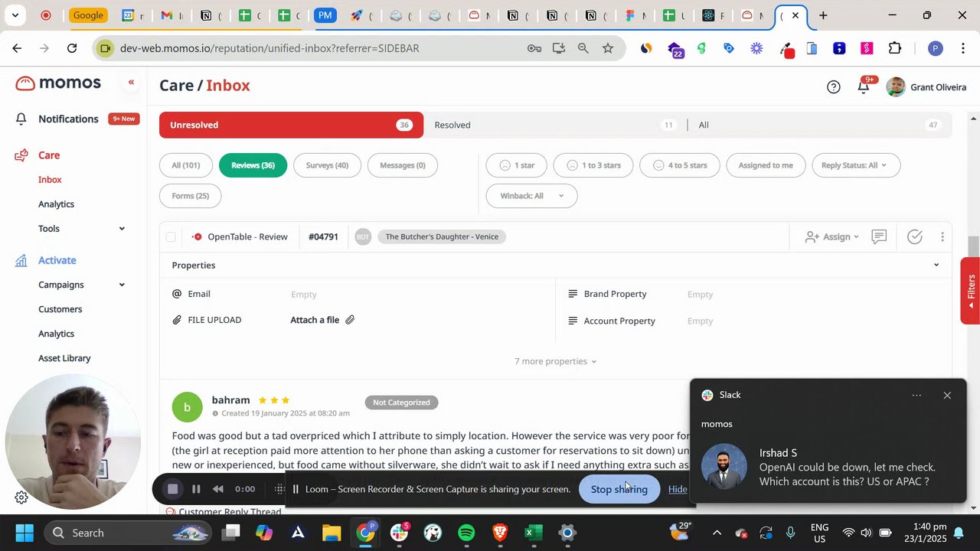
Task: Rewind the Loom recording
Action: pyautogui.click(x=218, y=489)
